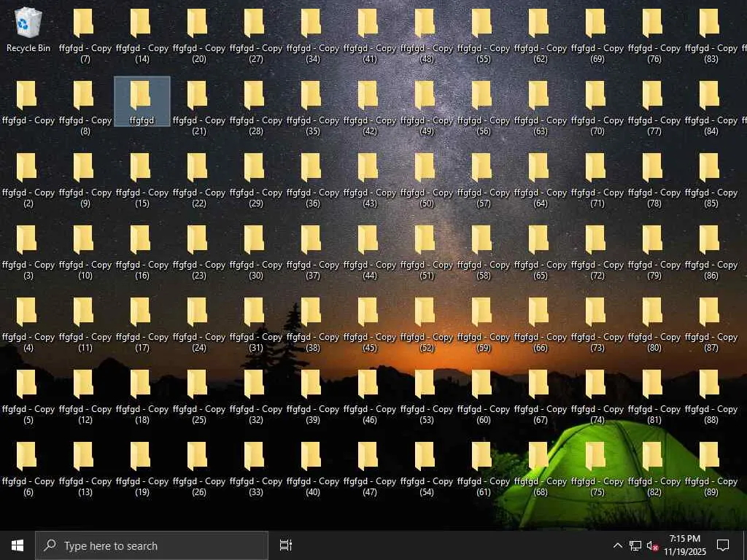This screenshot has width=747, height=560.
Task: Click the label ffgfgd - Copy (39)
Action: [313, 414]
